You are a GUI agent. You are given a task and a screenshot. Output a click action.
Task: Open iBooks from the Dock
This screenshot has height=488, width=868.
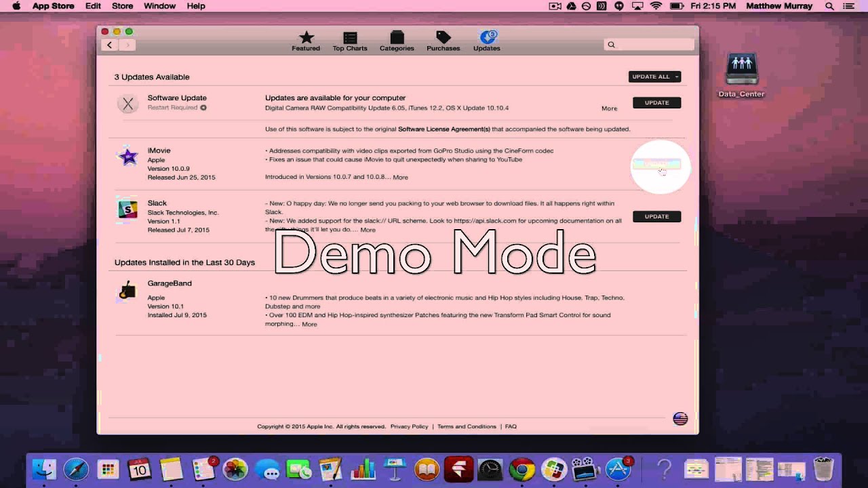click(427, 468)
